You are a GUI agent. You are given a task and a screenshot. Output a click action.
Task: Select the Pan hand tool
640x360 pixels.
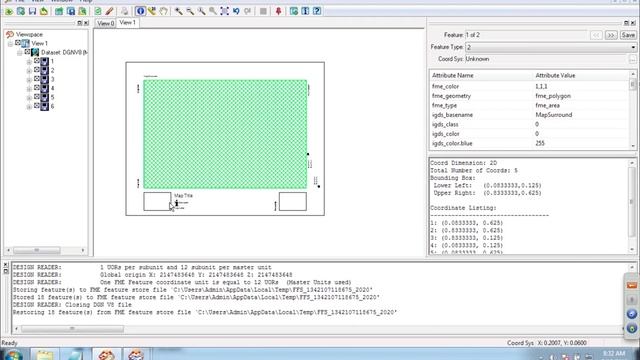(x=163, y=11)
